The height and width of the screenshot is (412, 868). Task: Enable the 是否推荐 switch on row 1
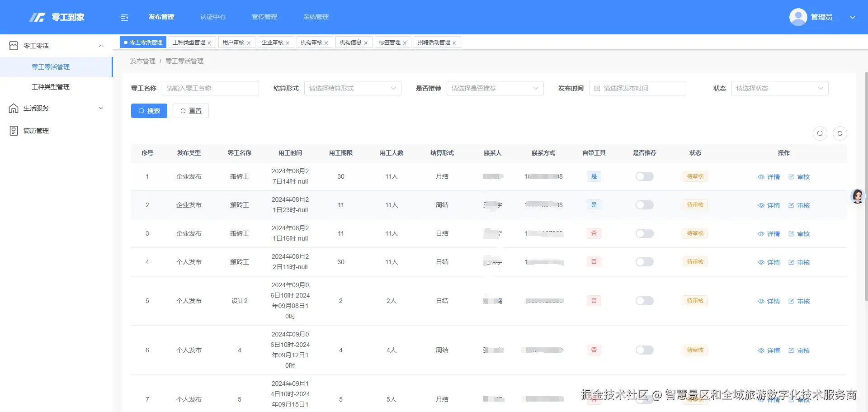point(644,176)
